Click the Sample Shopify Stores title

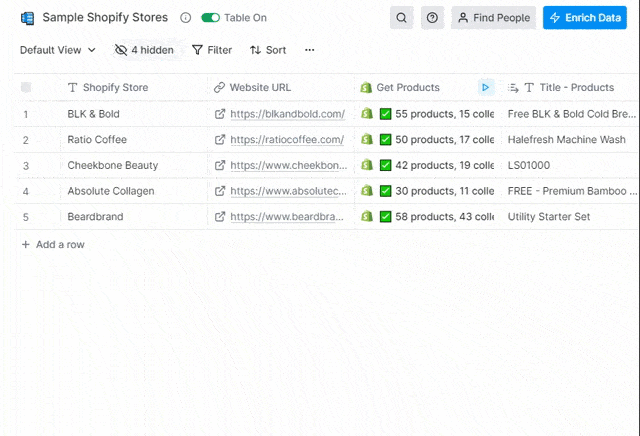(x=105, y=18)
